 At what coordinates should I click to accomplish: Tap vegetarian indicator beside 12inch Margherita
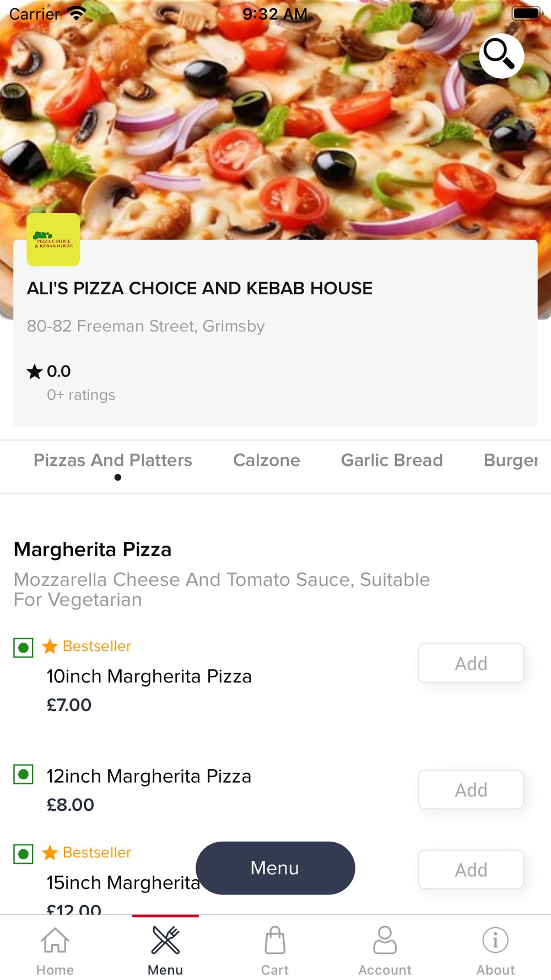click(x=23, y=774)
